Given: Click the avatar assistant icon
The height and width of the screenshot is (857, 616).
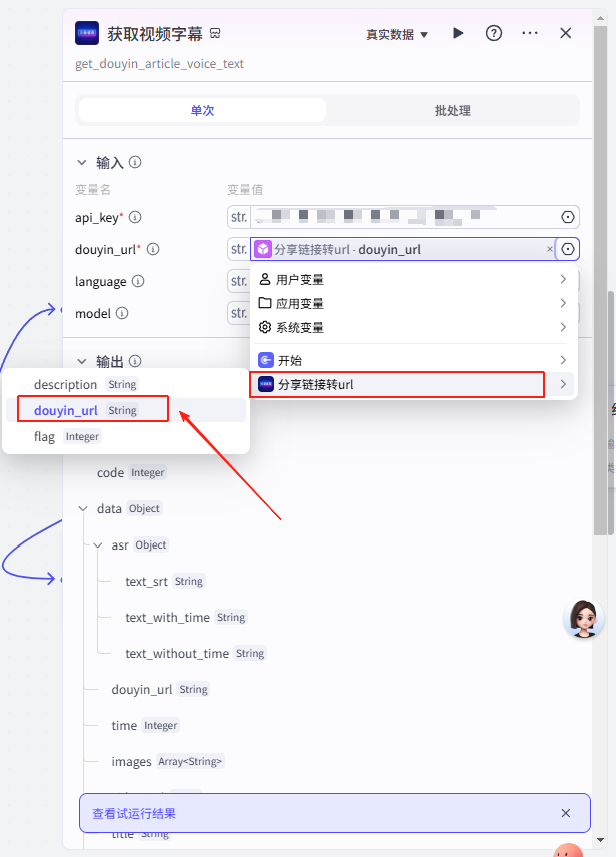Looking at the screenshot, I should [583, 619].
